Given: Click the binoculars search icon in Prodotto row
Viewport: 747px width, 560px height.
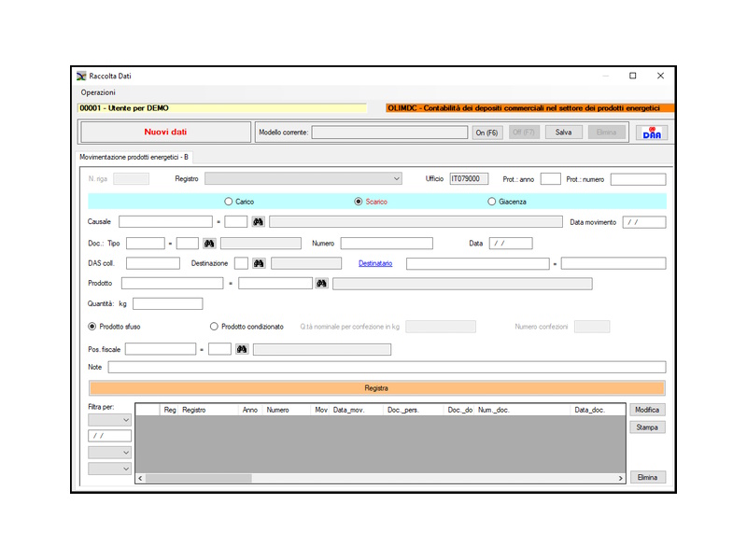Looking at the screenshot, I should click(x=321, y=284).
